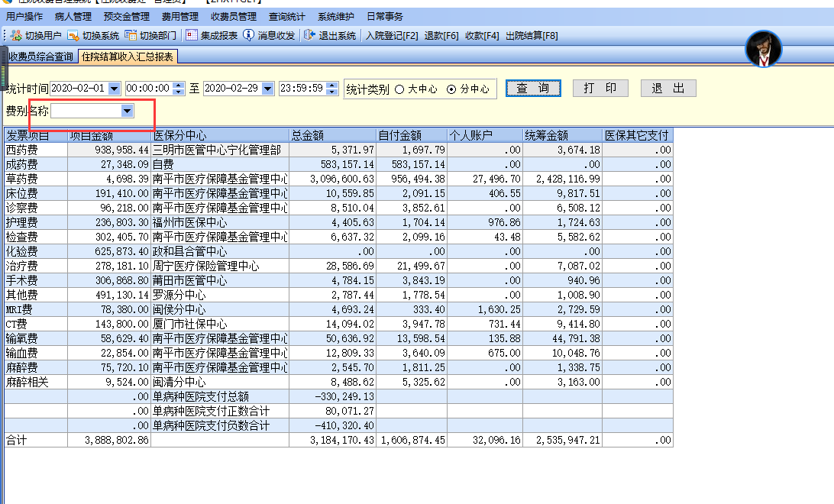Click the 周宁医疗保险管理中心 cell
Screen dimensions: 834x504
220,266
